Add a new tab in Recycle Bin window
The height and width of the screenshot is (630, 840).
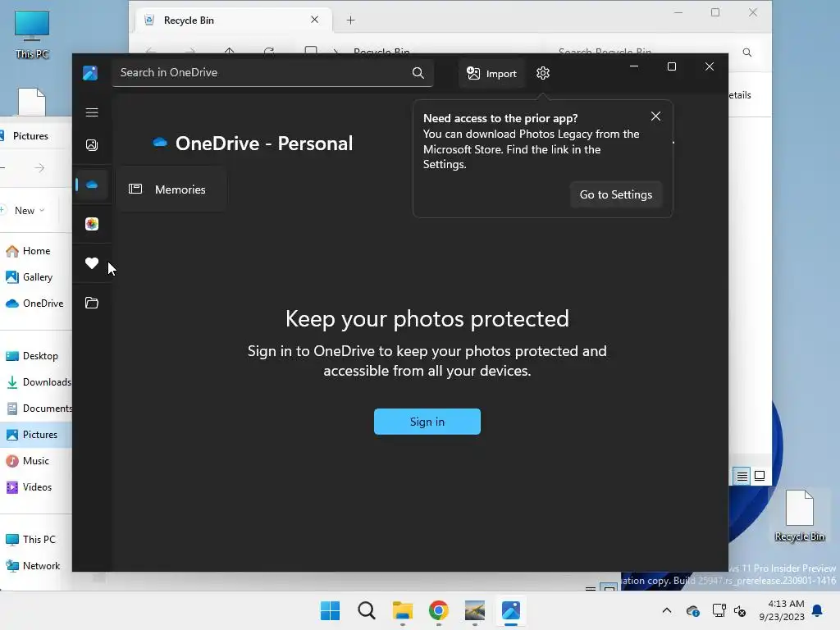click(350, 21)
